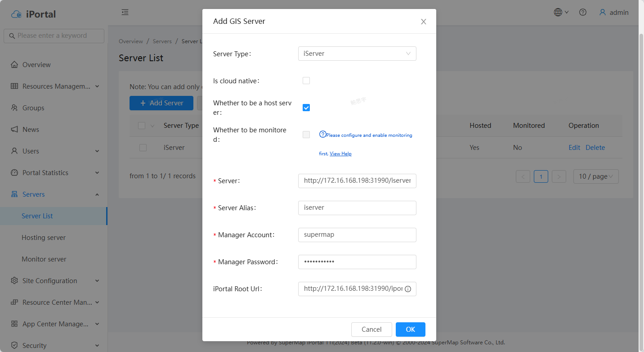Viewport: 644px width, 352px height.
Task: Check the iServer row checkbox
Action: click(143, 147)
